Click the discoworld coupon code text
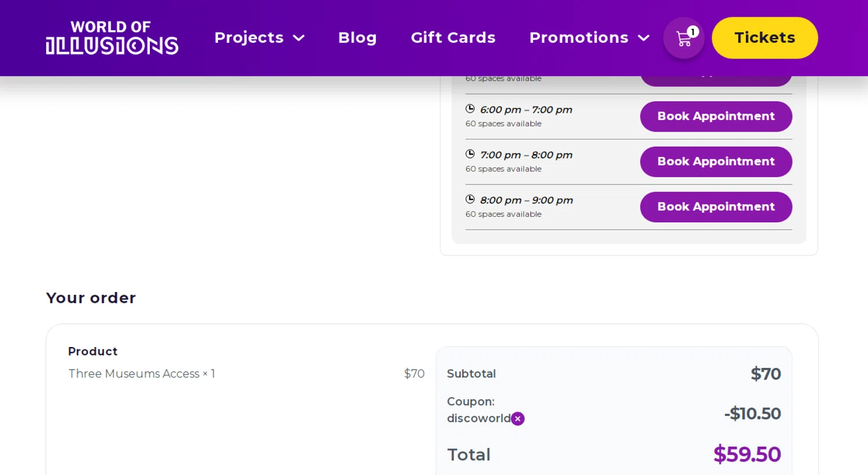This screenshot has width=868, height=475. (479, 418)
